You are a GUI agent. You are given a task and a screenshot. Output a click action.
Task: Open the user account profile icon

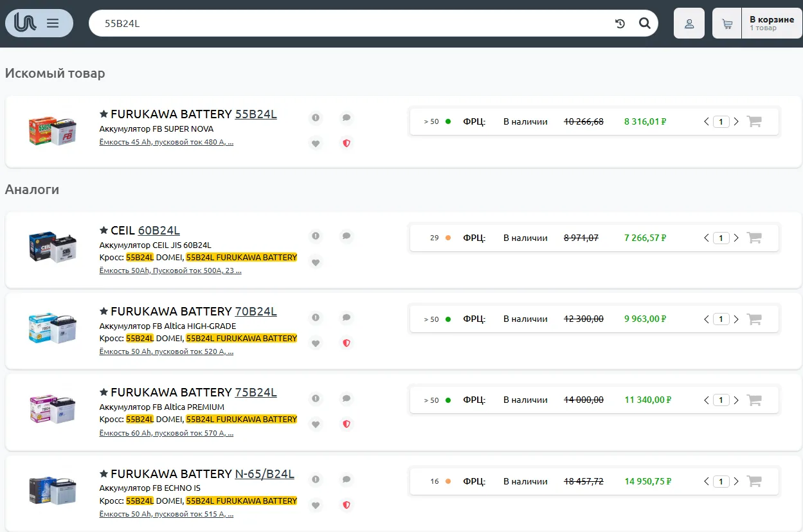pyautogui.click(x=689, y=24)
